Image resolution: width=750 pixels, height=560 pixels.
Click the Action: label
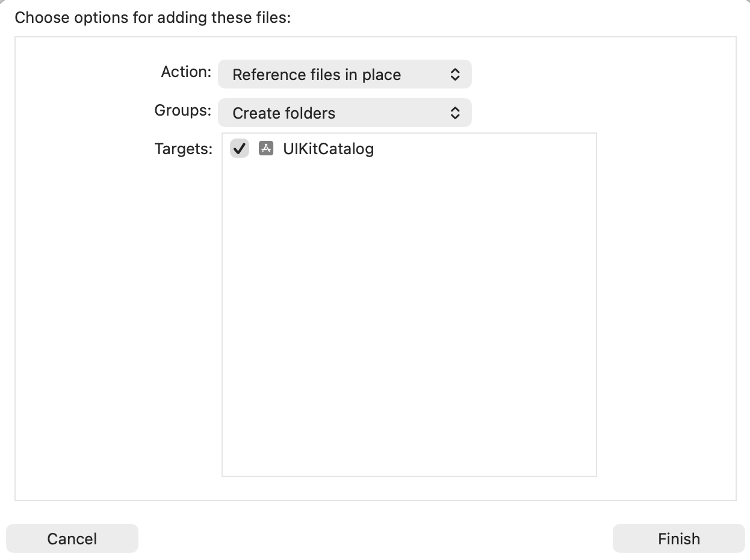[185, 72]
